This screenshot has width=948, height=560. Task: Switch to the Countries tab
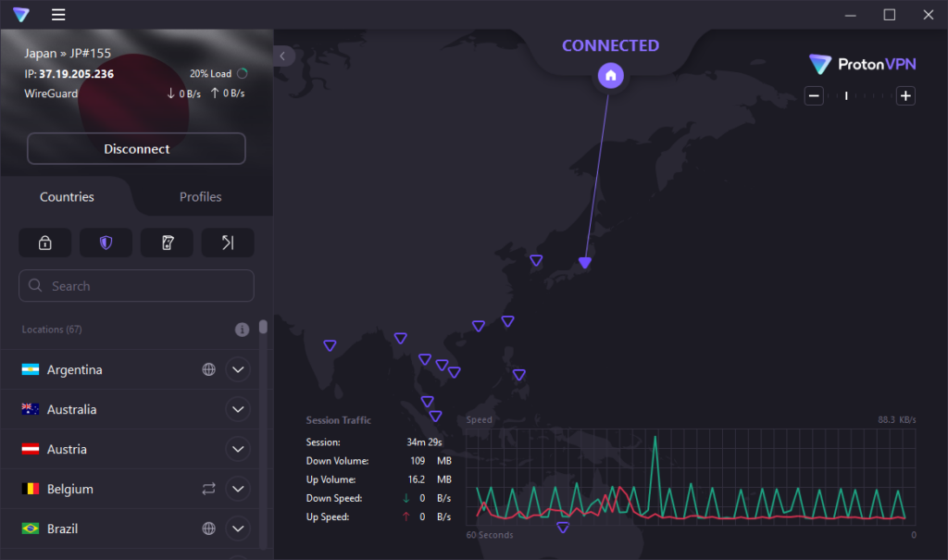pyautogui.click(x=67, y=196)
